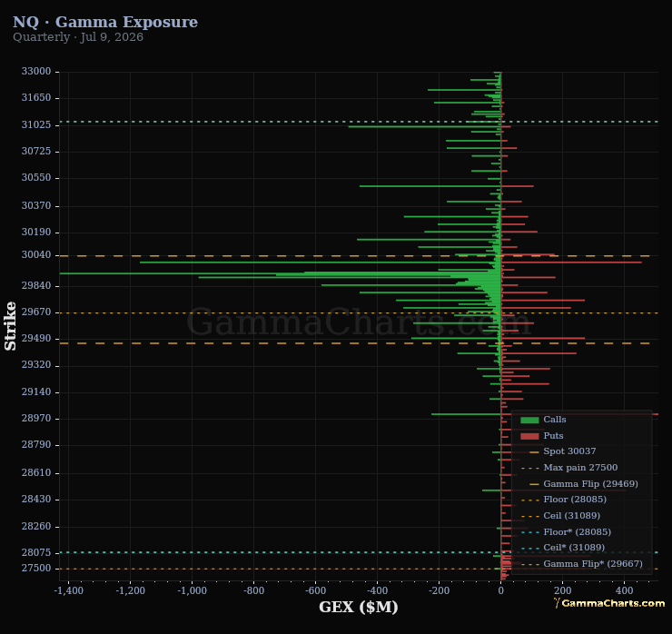Click the 31025 strike axis label

pos(36,124)
